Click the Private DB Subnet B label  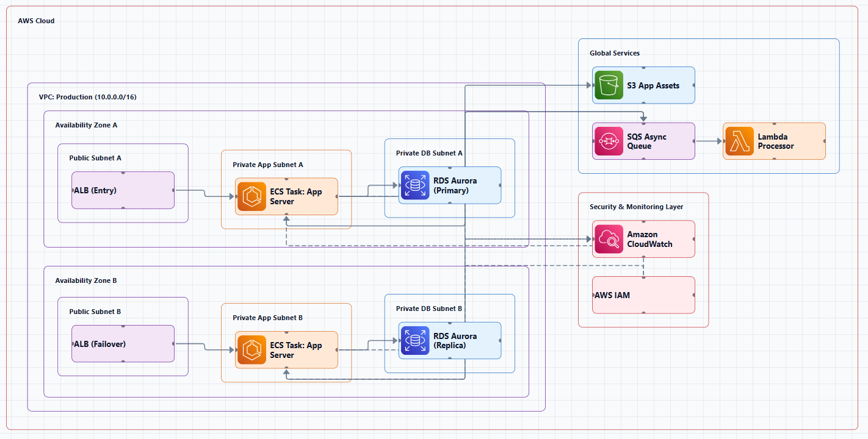pos(429,309)
